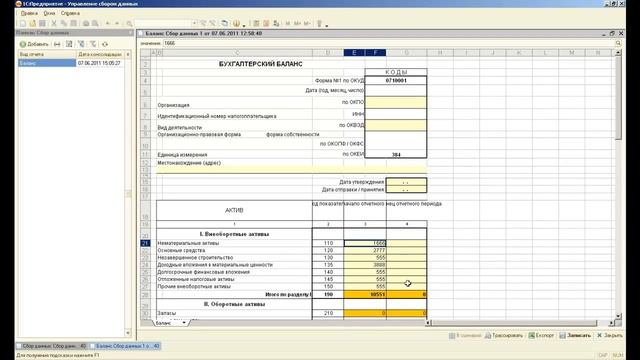Click the Закрыть button

pos(610,336)
